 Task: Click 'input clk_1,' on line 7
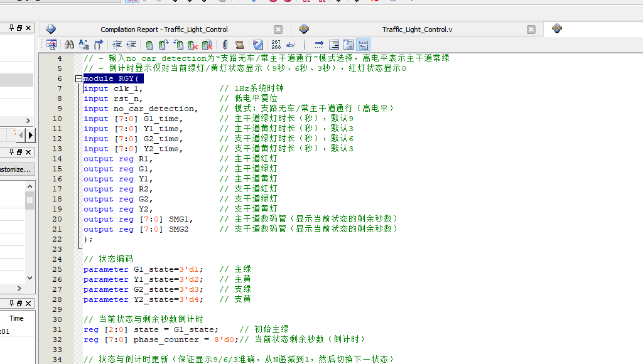pos(113,88)
